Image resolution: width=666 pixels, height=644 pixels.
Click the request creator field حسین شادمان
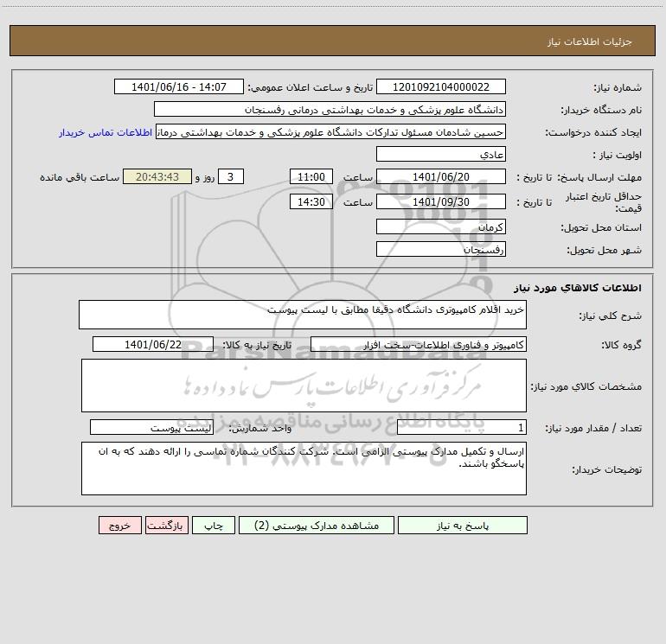[331, 131]
